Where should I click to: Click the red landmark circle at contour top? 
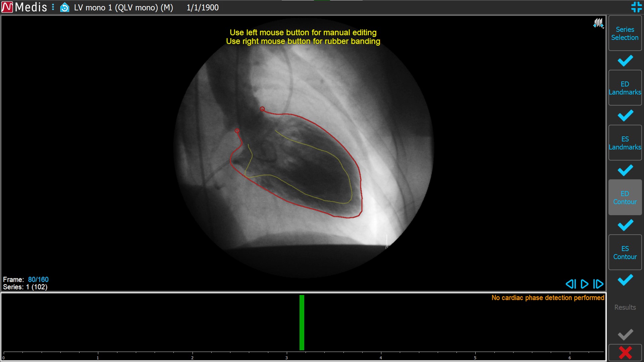(x=262, y=109)
